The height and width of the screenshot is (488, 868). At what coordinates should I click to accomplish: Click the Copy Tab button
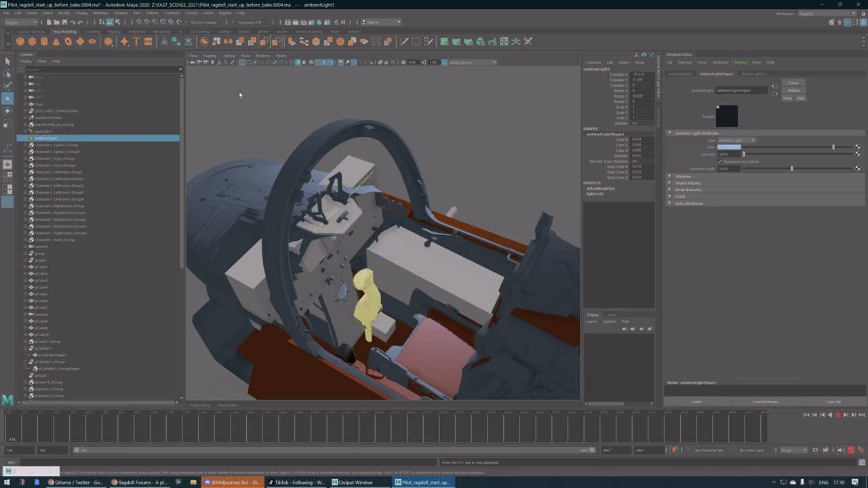833,402
